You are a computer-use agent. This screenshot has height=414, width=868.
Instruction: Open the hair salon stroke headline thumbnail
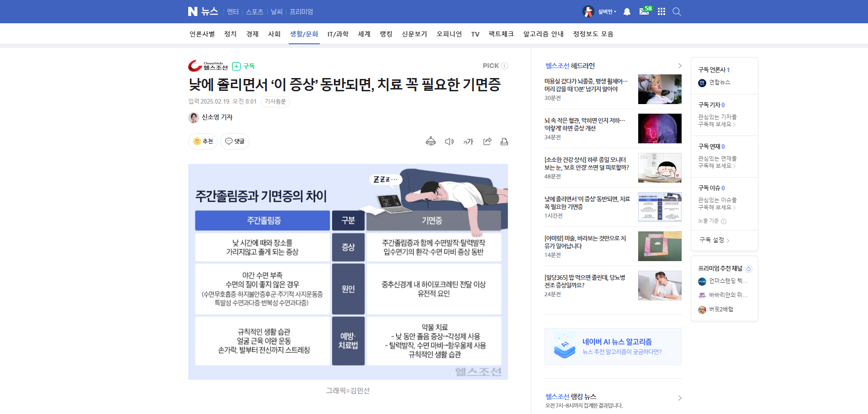(659, 89)
